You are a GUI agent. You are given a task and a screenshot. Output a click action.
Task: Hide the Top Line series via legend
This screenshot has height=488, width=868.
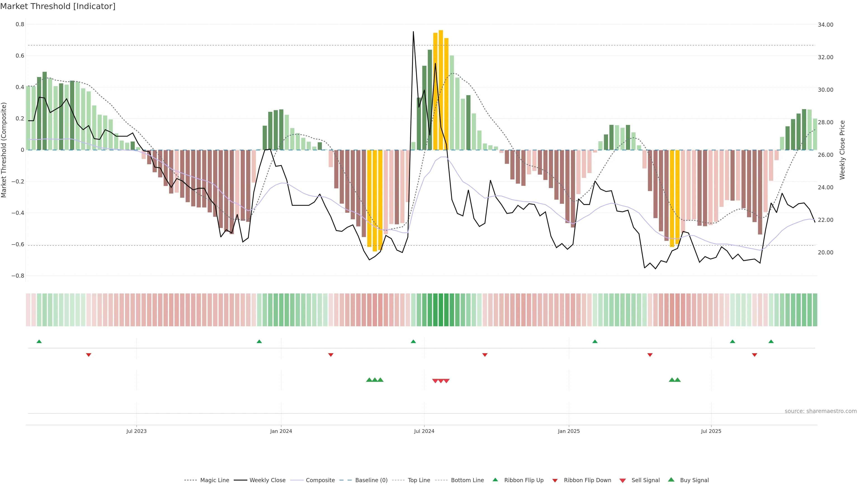pyautogui.click(x=419, y=480)
